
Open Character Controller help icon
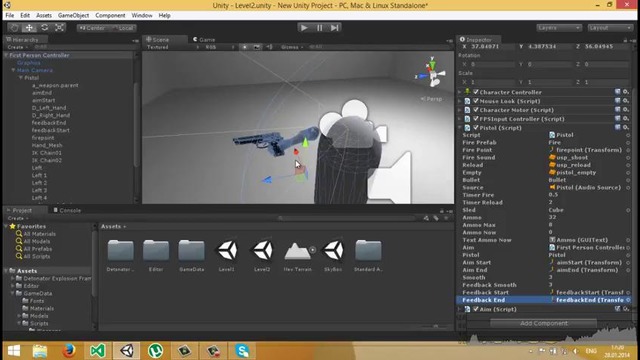618,92
